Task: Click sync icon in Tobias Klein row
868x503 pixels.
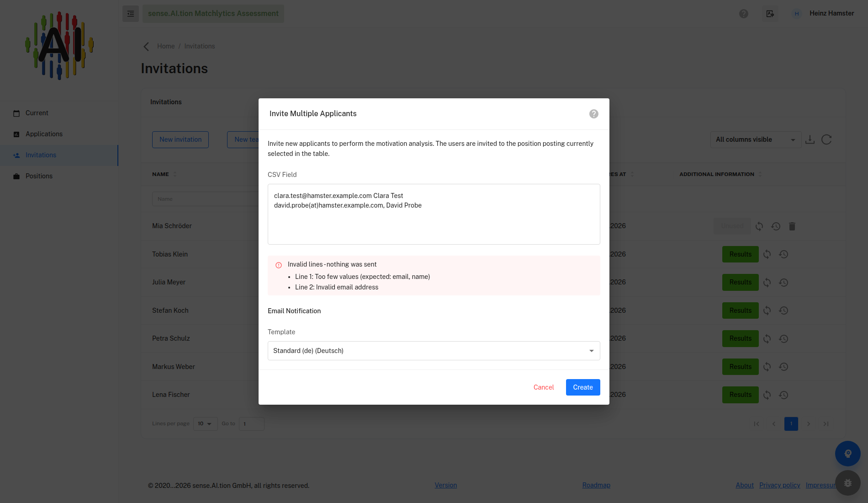Action: click(x=767, y=254)
